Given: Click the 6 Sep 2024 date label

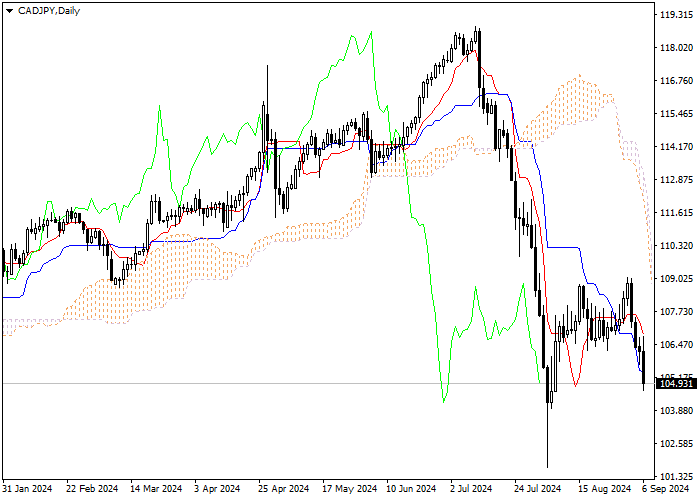Looking at the screenshot, I should [666, 489].
